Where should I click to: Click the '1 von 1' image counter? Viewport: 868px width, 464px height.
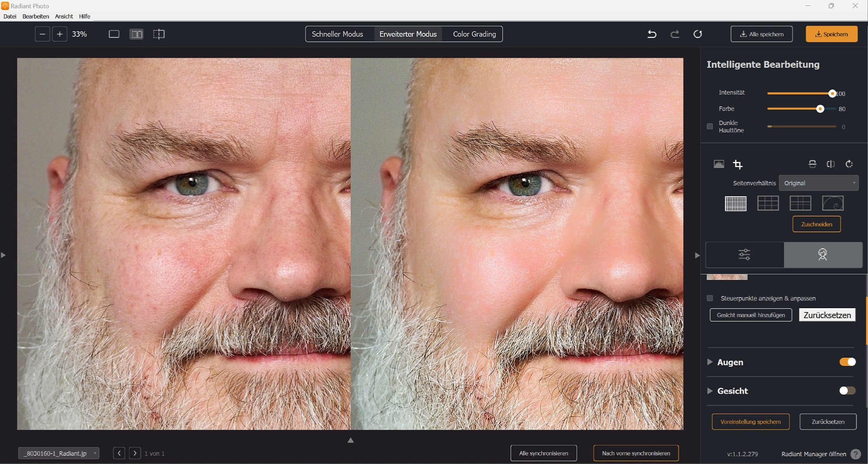[x=155, y=454]
